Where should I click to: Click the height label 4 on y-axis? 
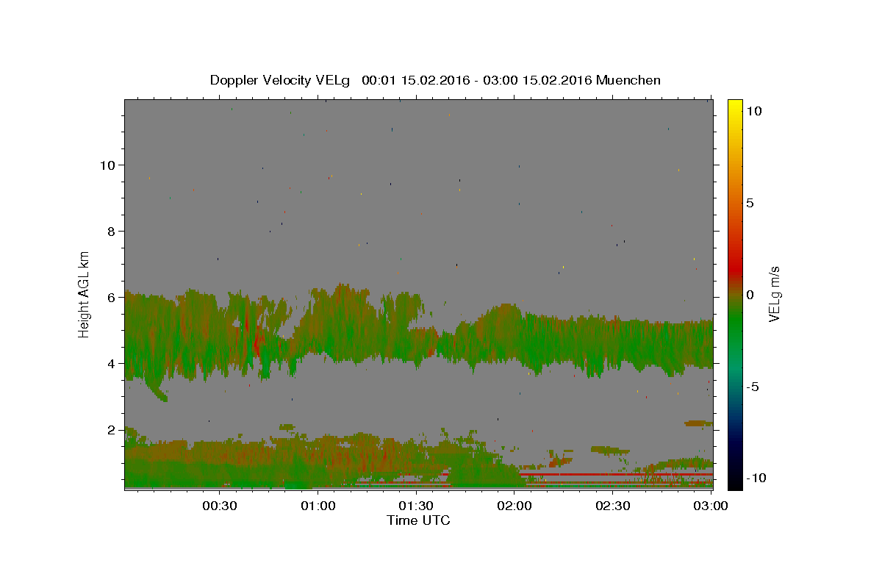[x=111, y=363]
